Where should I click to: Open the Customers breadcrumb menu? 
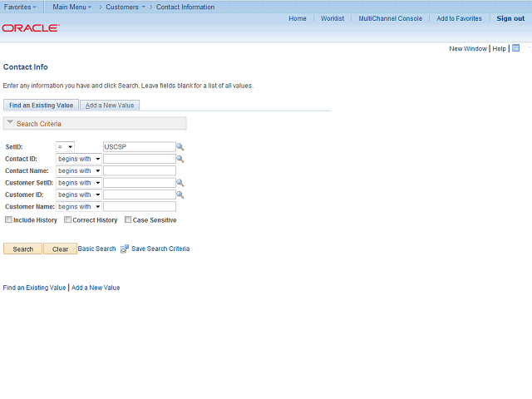click(x=126, y=7)
